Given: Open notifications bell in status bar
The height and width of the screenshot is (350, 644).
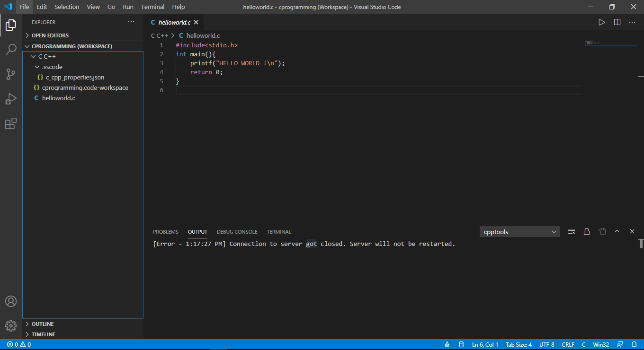Looking at the screenshot, I should [634, 344].
